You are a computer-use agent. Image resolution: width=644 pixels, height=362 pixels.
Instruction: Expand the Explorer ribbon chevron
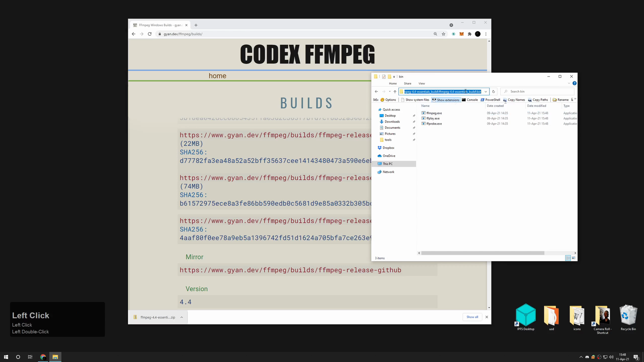[x=569, y=83]
